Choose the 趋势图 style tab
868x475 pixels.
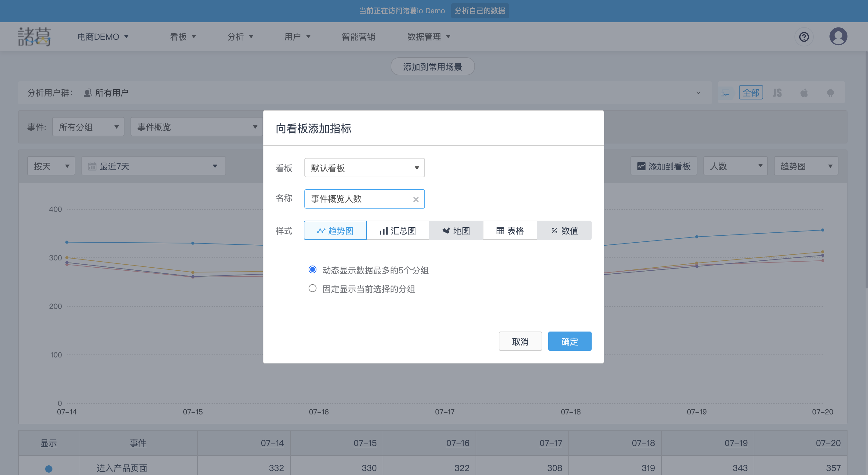coord(335,231)
